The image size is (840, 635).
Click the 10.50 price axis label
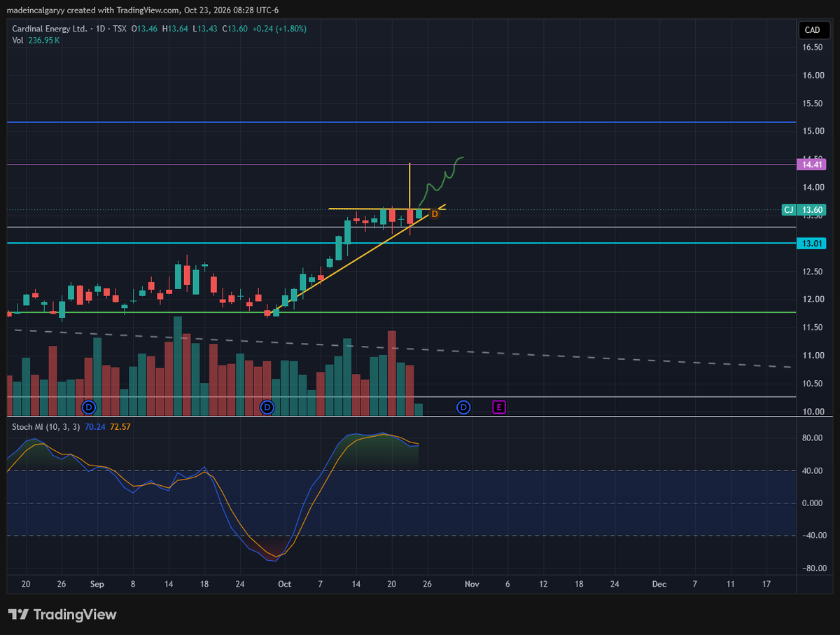click(x=812, y=384)
